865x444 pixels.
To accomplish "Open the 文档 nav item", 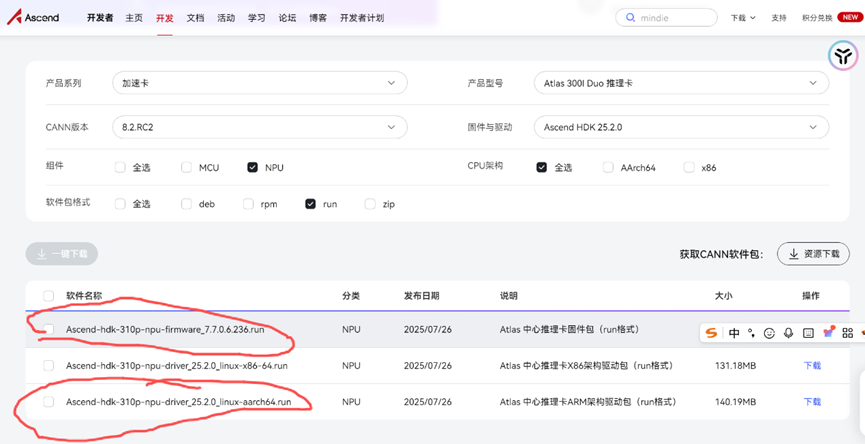I will click(195, 18).
